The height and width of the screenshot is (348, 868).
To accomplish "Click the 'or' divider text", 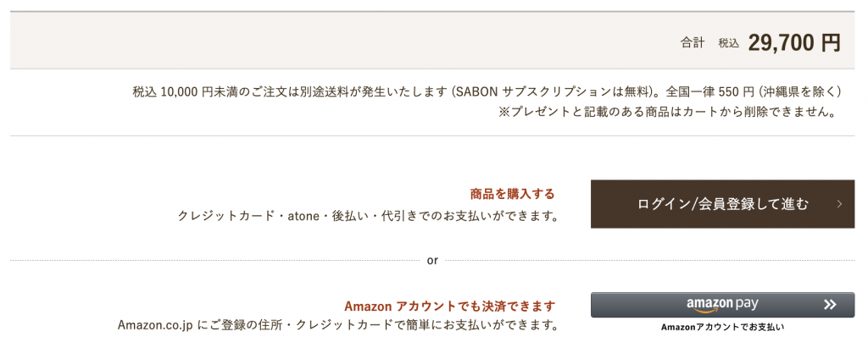I will 432,260.
